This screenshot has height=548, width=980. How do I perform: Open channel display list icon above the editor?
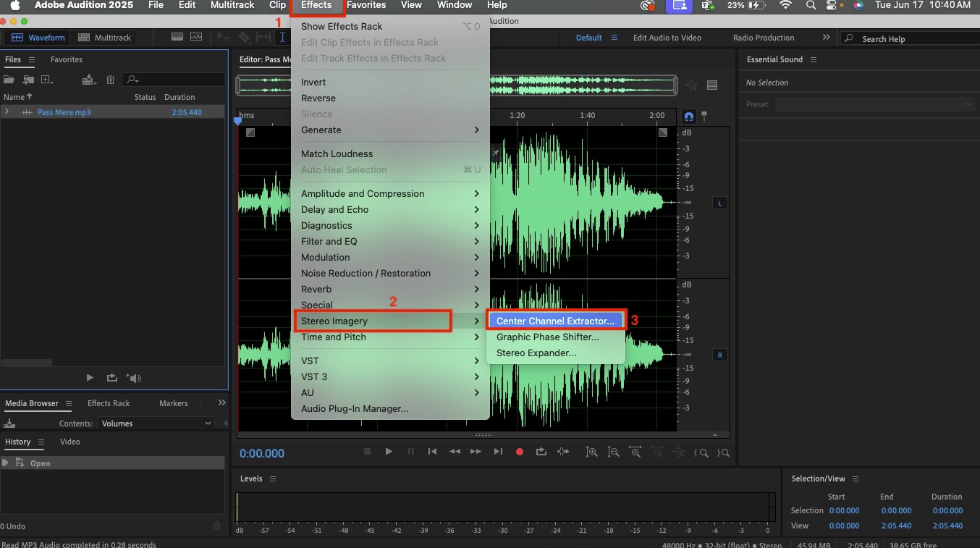click(x=712, y=85)
